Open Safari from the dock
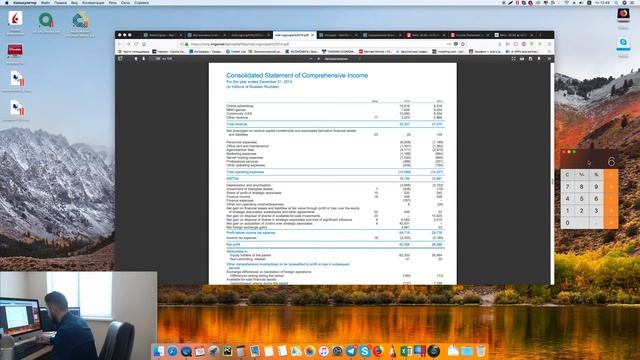Screen dimensions: 640x360 (x=172, y=351)
